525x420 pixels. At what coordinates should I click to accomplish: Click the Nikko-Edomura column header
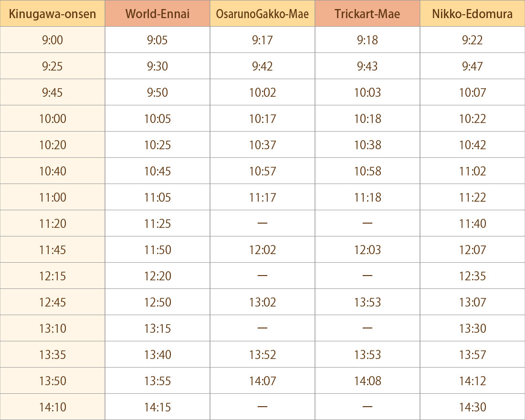[472, 13]
